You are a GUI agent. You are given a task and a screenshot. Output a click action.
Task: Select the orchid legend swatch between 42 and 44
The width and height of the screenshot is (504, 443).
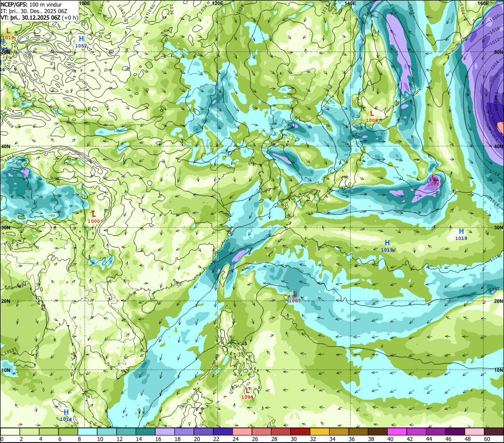point(416,432)
